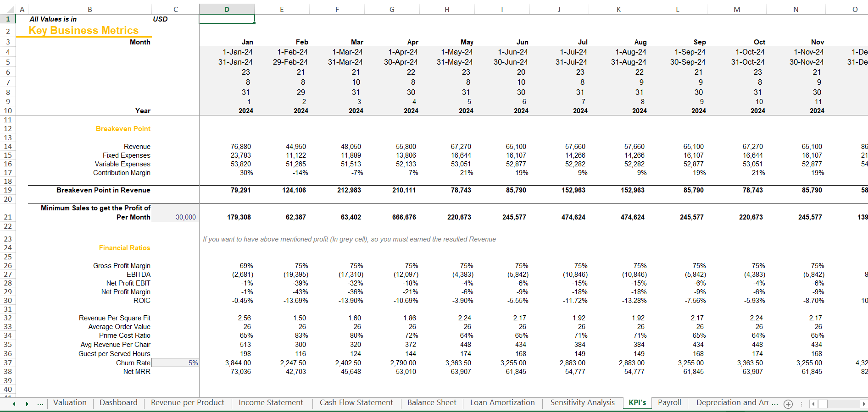Click the horizontal scrollbar thumb
Screen dimensions: 868x412
[823, 404]
